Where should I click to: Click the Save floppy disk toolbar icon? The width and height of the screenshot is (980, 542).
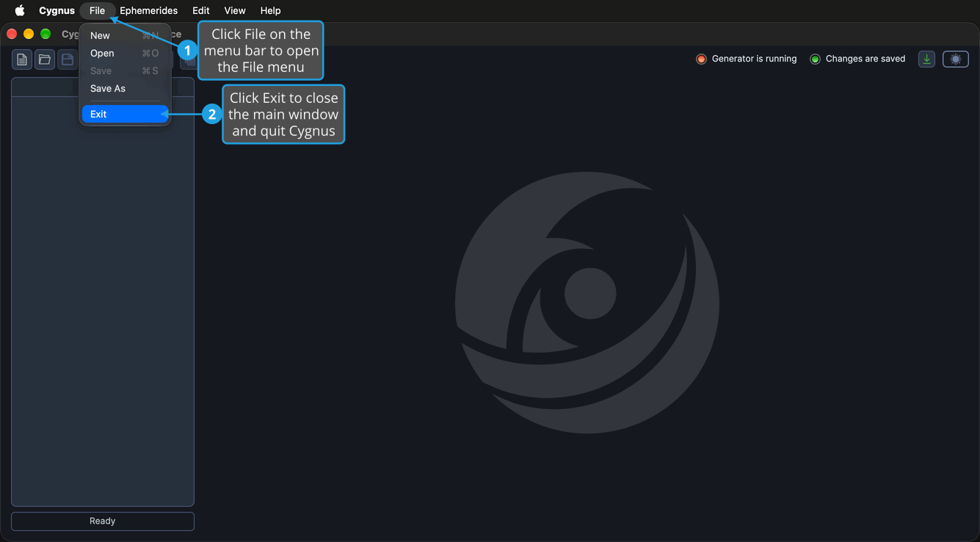tap(68, 59)
